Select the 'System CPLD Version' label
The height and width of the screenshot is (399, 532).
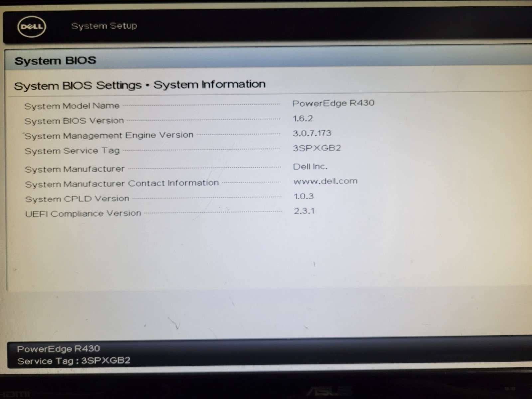pos(77,199)
